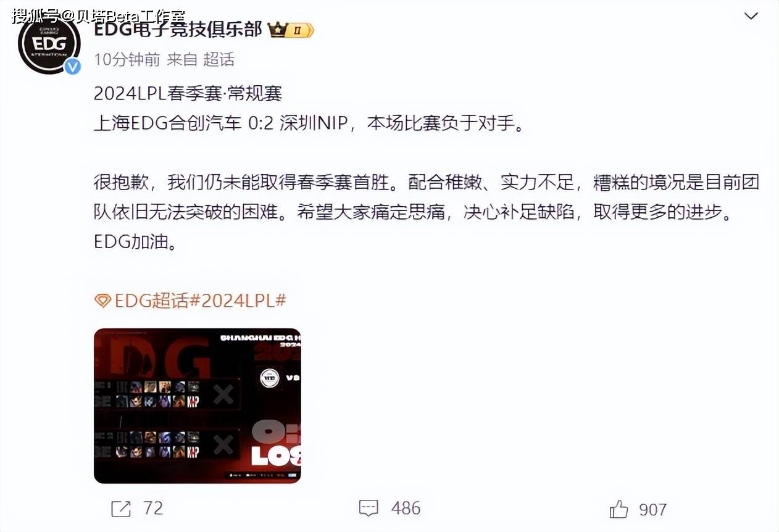Open EDG电子竞技俱乐部 account name link

coord(178,29)
